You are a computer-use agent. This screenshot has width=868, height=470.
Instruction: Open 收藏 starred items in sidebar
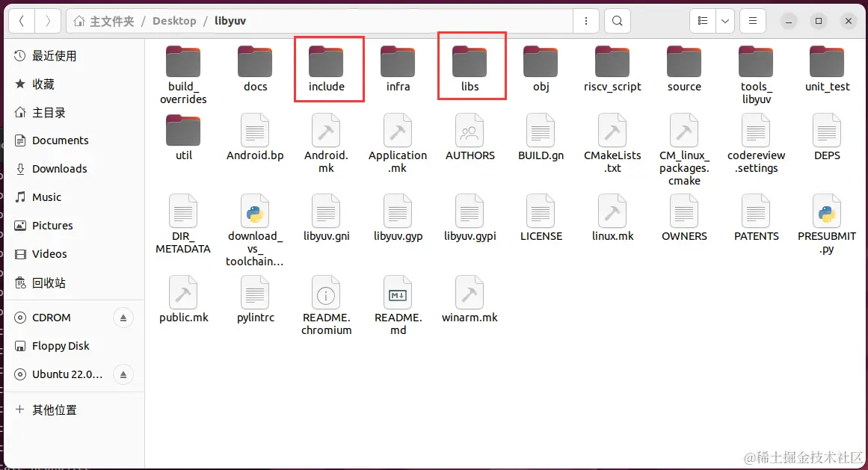pos(74,84)
